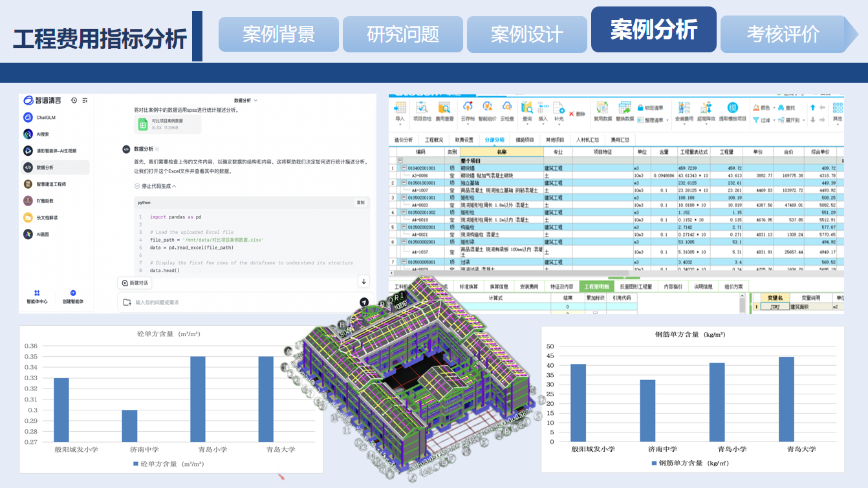Screen dimensions: 868x488
Task: Click the 提取模板项目 template icon
Action: [x=732, y=111]
